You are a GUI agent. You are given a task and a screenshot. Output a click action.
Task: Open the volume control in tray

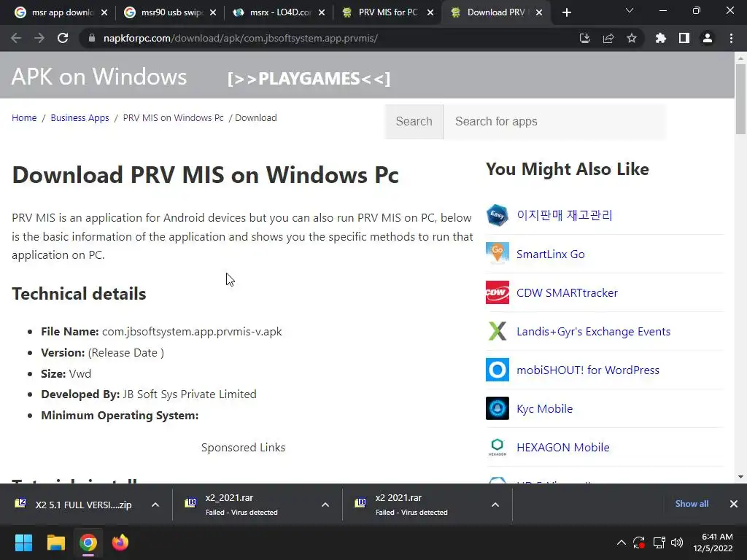676,542
